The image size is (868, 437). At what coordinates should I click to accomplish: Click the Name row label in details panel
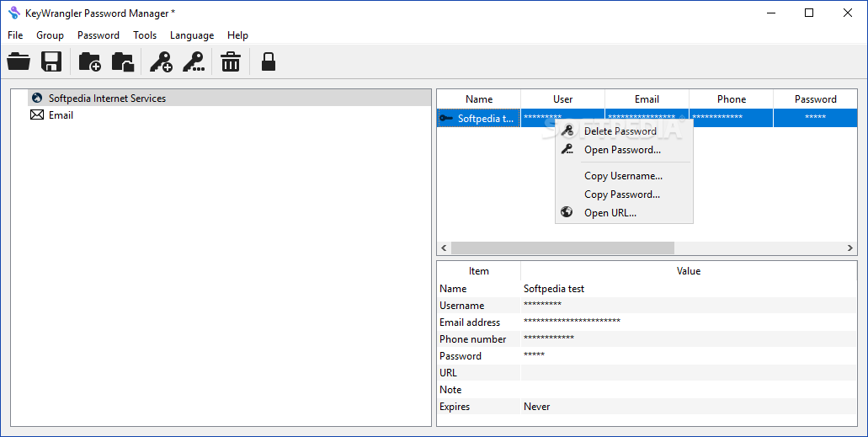[x=453, y=289]
